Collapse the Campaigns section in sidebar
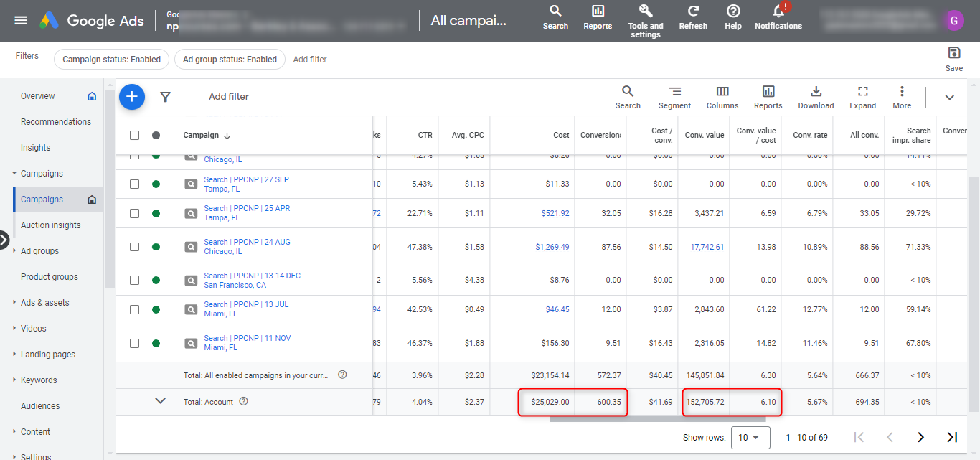 coord(14,174)
